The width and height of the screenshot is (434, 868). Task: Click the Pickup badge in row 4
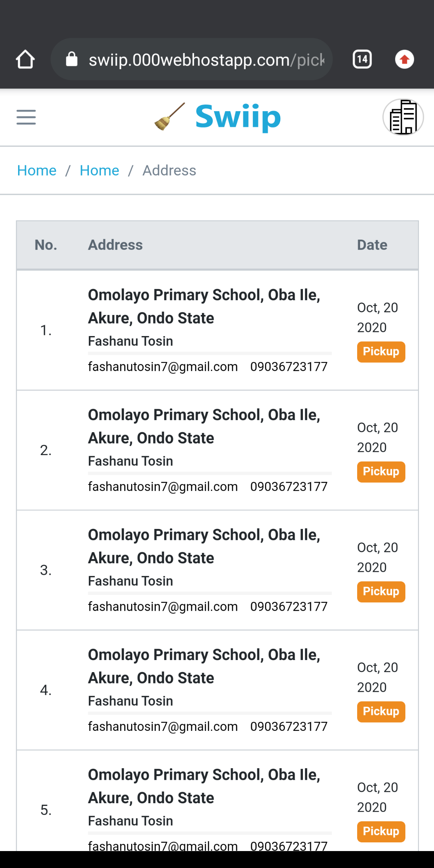[x=381, y=712]
